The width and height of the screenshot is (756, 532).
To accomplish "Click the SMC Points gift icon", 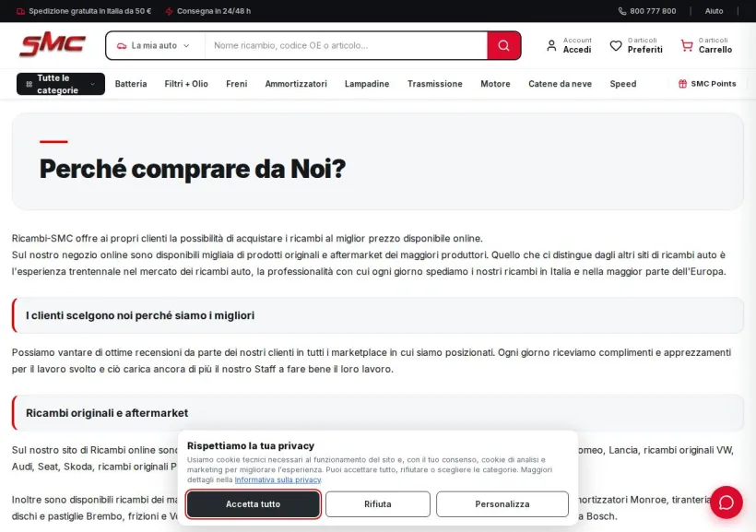I will coord(682,83).
